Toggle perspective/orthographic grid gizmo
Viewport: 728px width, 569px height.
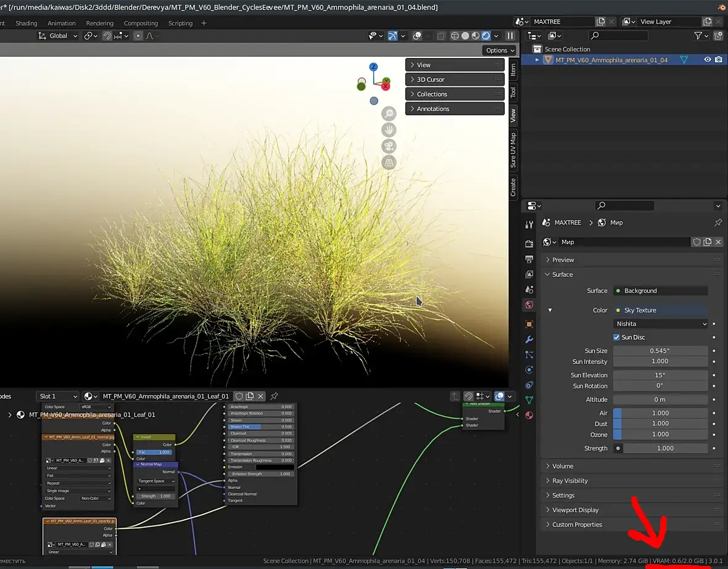pos(389,163)
